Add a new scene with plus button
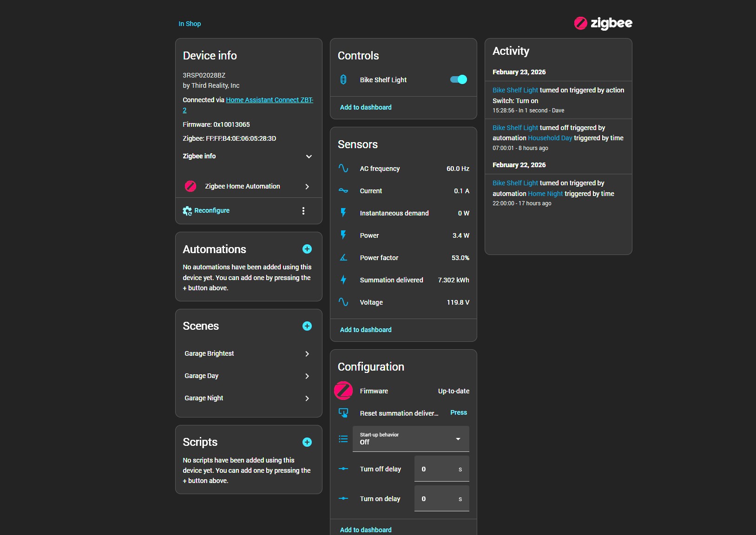756x535 pixels. click(x=307, y=326)
